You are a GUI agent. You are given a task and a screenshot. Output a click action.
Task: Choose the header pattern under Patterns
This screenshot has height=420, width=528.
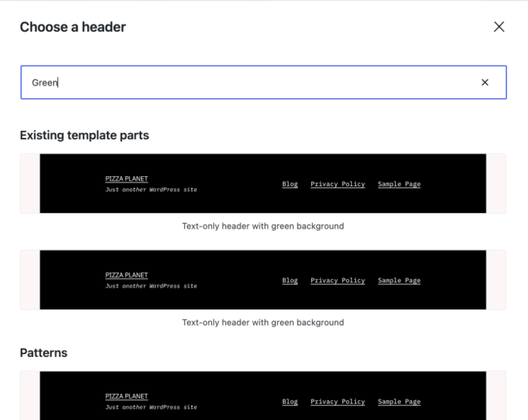pos(263,396)
